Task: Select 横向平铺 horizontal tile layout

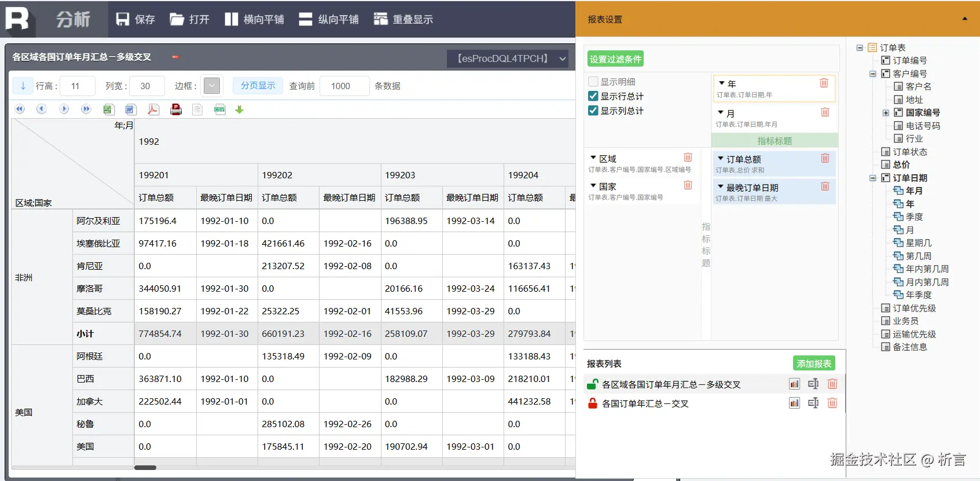Action: pyautogui.click(x=254, y=19)
